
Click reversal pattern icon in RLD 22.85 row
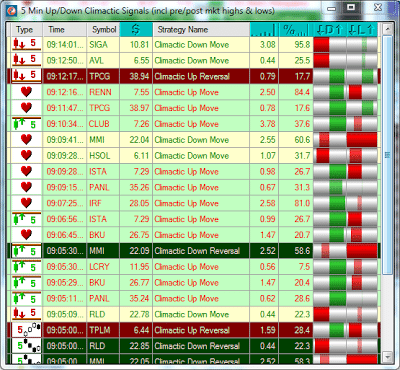[x=26, y=346]
